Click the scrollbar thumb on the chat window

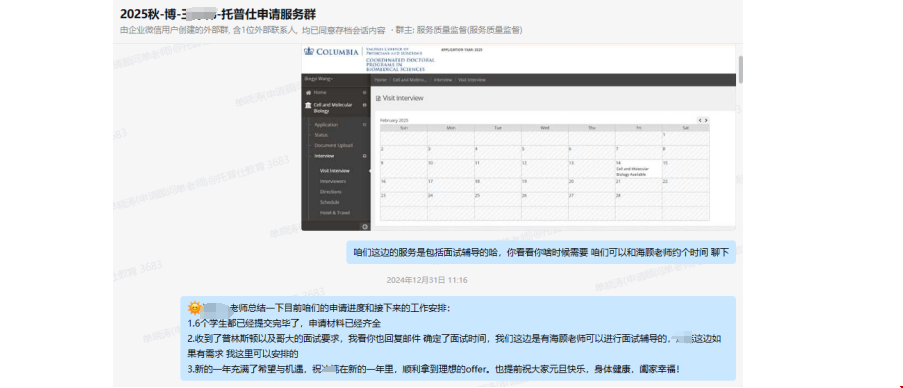click(741, 69)
